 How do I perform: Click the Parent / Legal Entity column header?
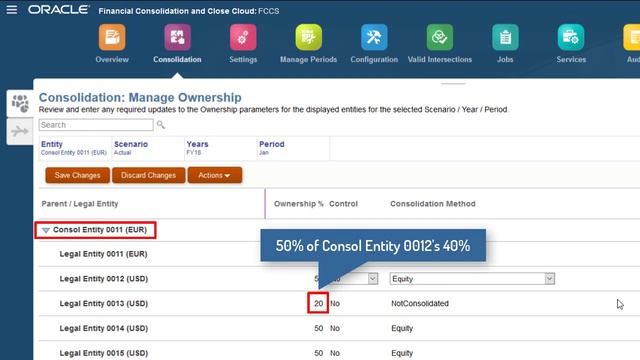(80, 204)
